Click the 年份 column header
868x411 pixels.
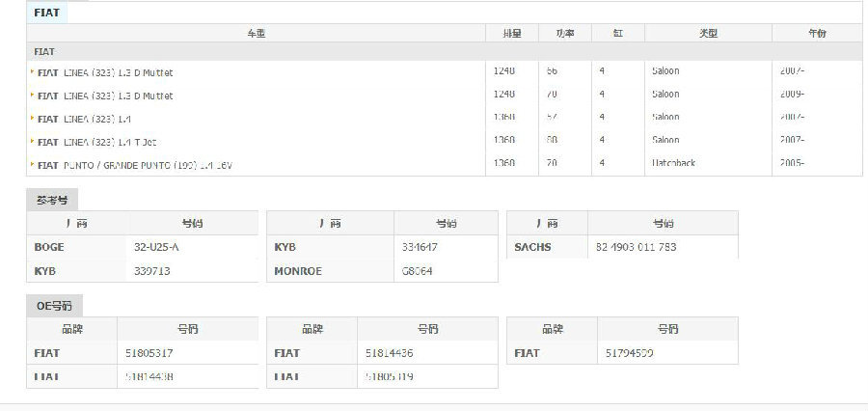[817, 33]
